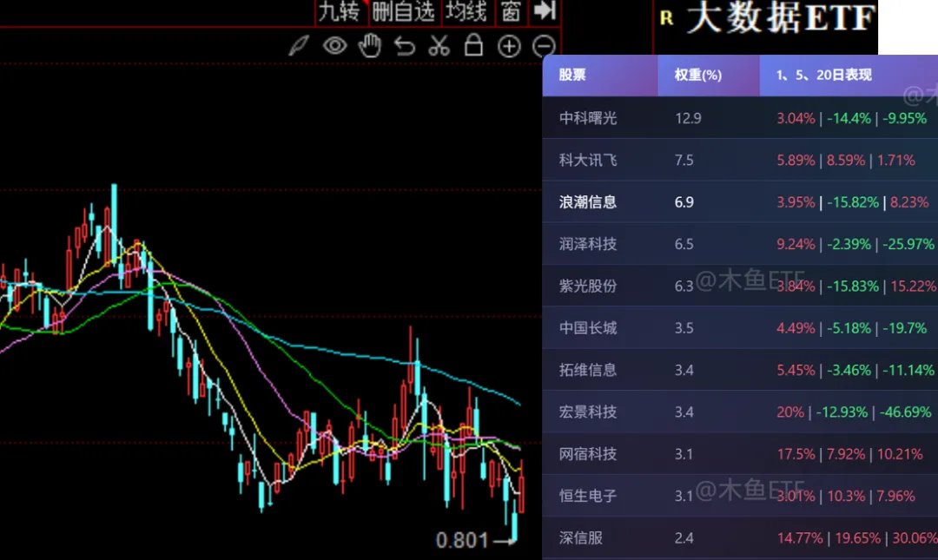Select the 深信服 stock row
The width and height of the screenshot is (938, 560).
[x=740, y=537]
